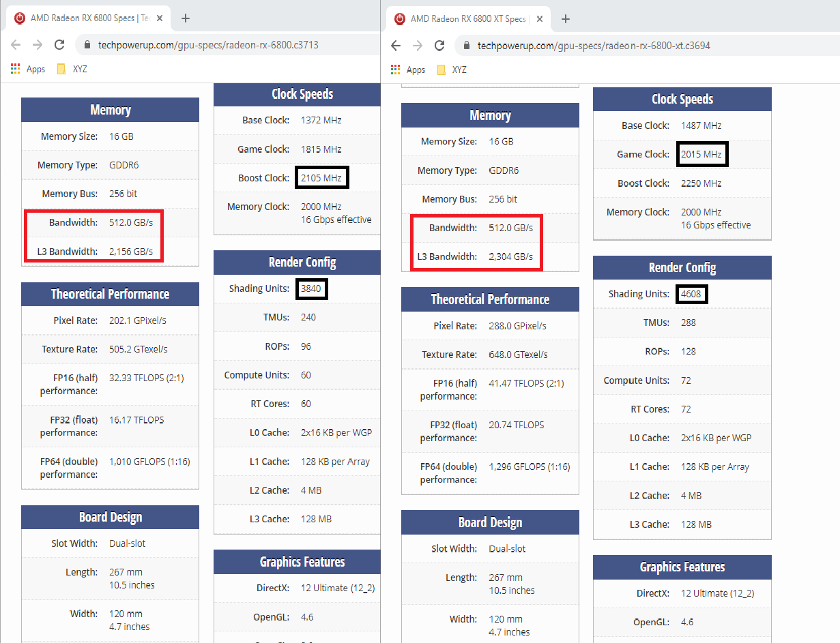The width and height of the screenshot is (840, 643).
Task: Click Graphics Features header in right window
Action: coord(682,567)
